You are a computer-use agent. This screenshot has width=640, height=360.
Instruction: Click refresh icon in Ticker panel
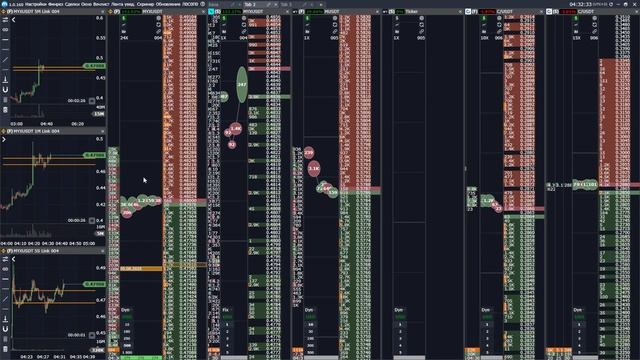pyautogui.click(x=422, y=25)
